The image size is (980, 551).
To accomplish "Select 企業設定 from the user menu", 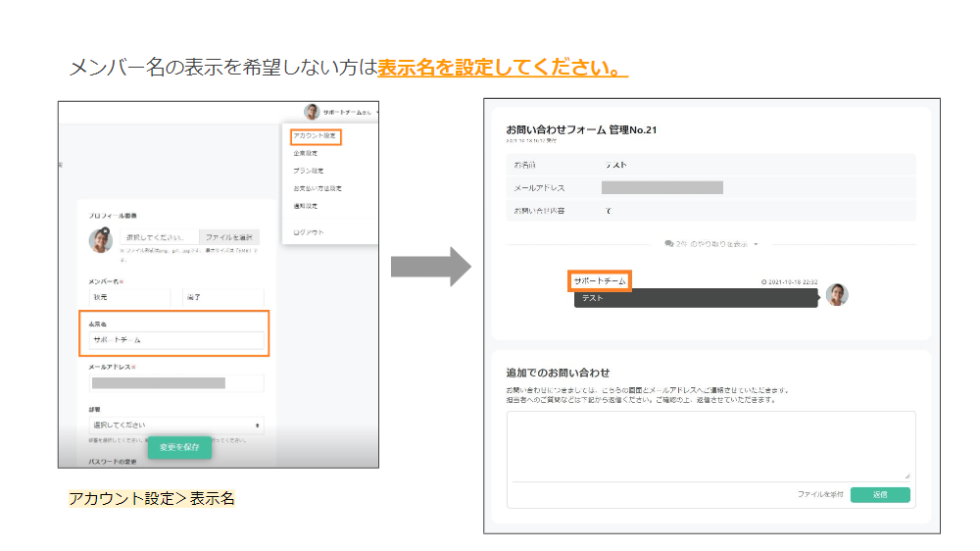I will [306, 153].
